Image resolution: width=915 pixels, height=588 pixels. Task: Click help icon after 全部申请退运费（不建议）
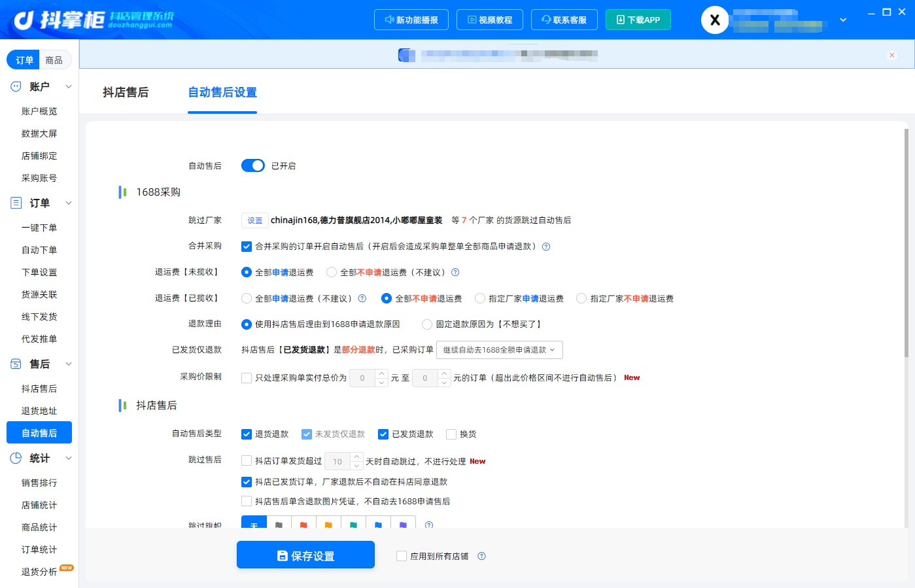click(362, 298)
